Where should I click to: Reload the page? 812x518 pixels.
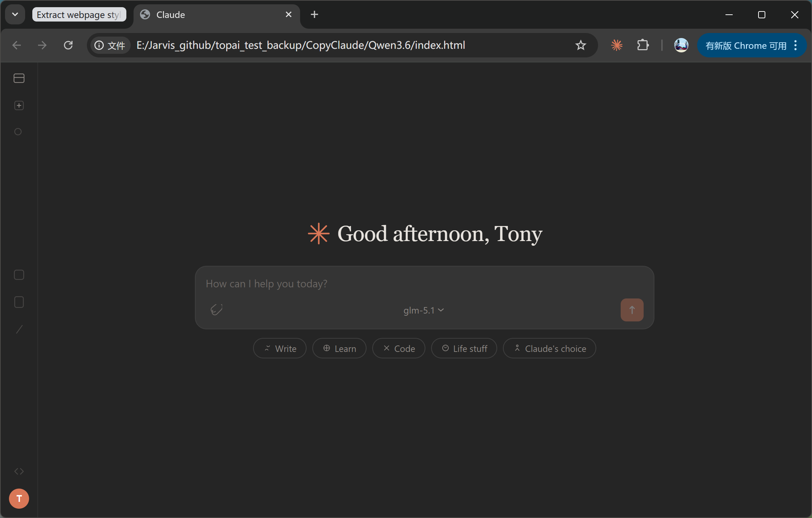68,45
